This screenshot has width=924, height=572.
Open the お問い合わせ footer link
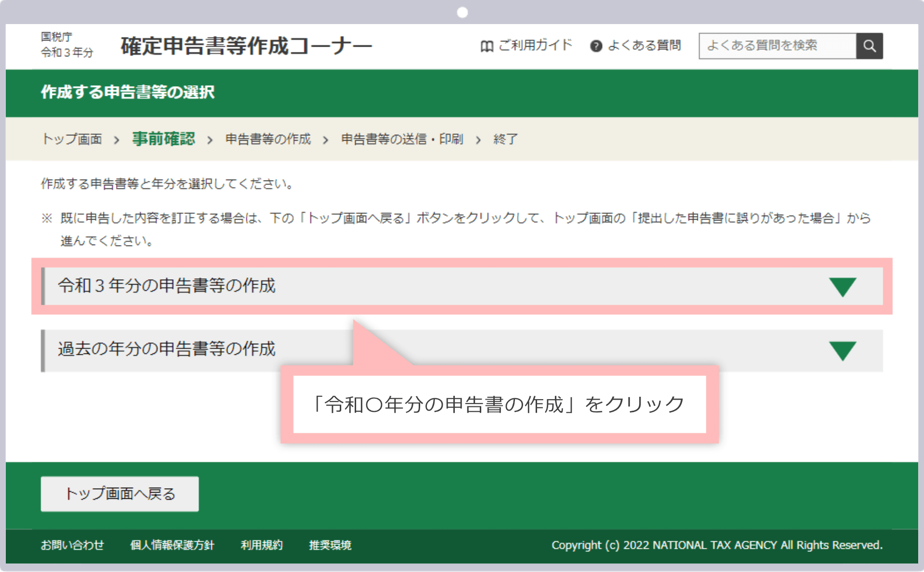(72, 545)
